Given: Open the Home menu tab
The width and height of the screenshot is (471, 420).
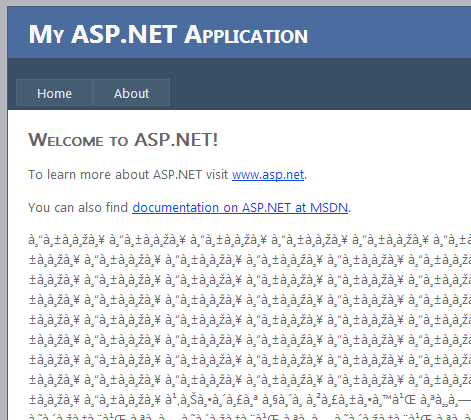Looking at the screenshot, I should (x=54, y=93).
